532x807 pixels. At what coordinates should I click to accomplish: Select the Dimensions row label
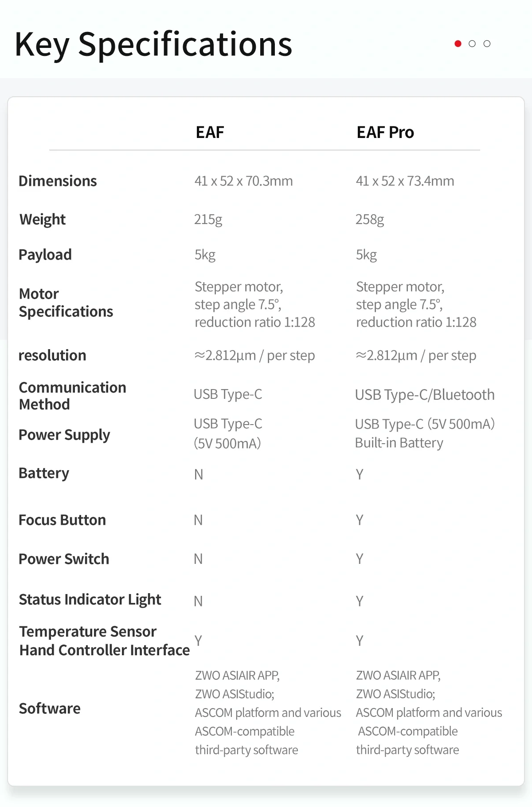tap(58, 181)
